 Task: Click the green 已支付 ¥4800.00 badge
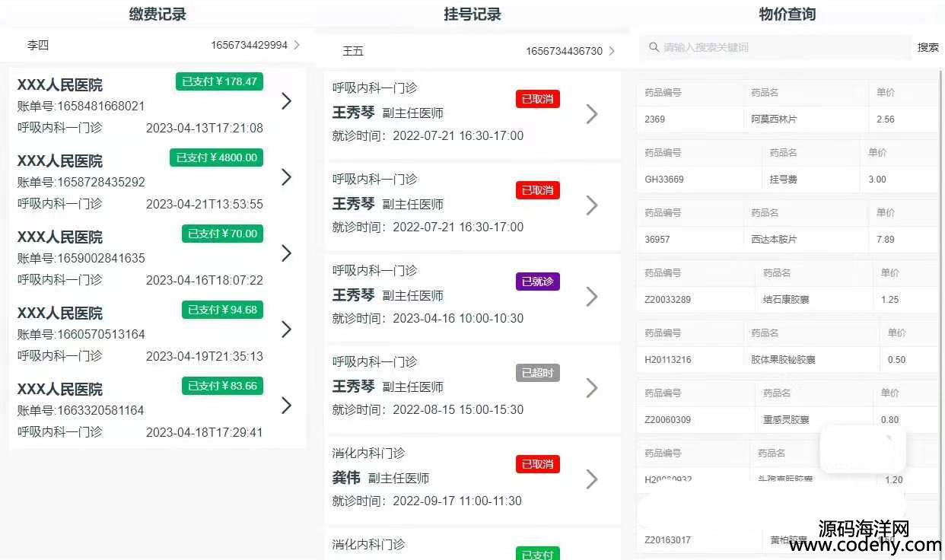(216, 157)
